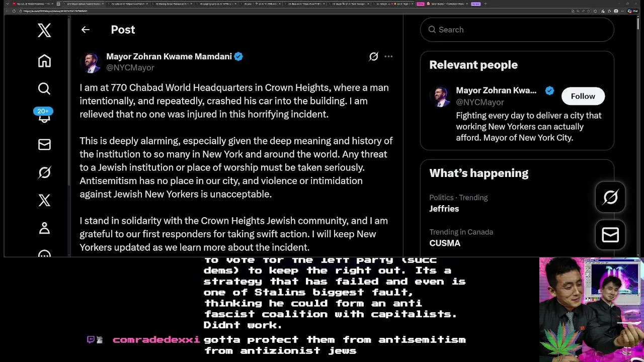Go to Home via house icon
This screenshot has width=644, height=362.
44,61
